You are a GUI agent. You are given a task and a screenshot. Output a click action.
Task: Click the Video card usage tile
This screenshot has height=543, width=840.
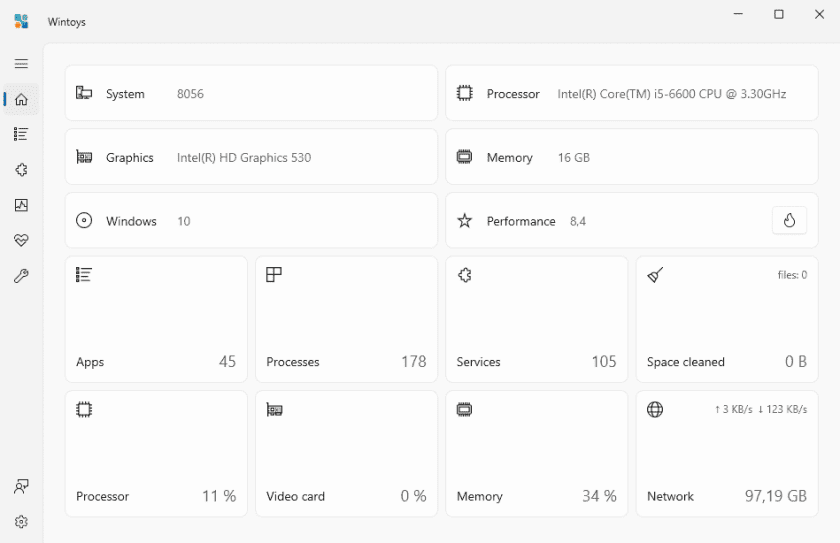pos(346,453)
